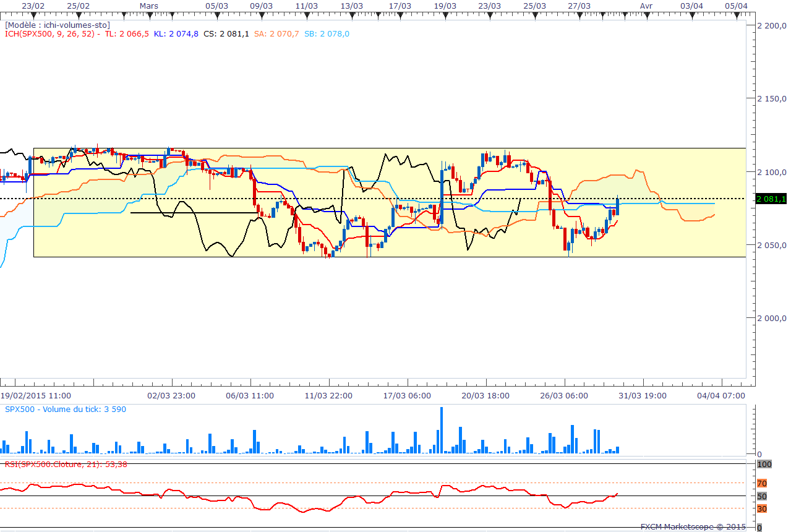Click the 27/03 date marker
This screenshot has width=791, height=532.
tap(579, 6)
